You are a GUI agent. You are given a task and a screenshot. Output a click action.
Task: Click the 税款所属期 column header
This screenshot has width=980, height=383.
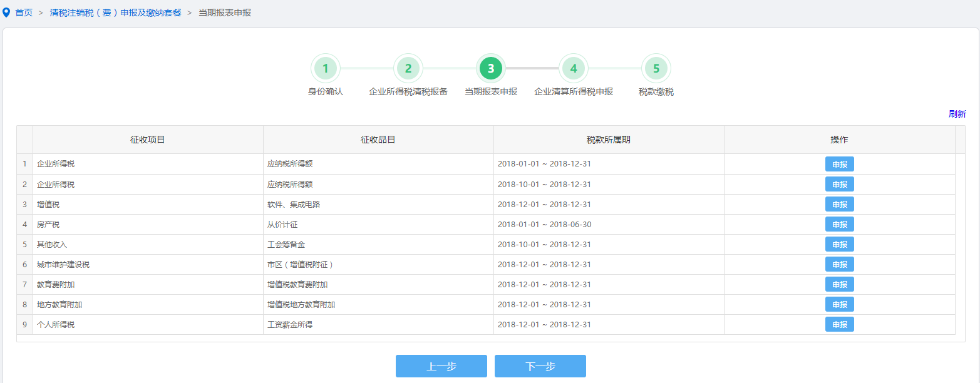click(x=608, y=140)
